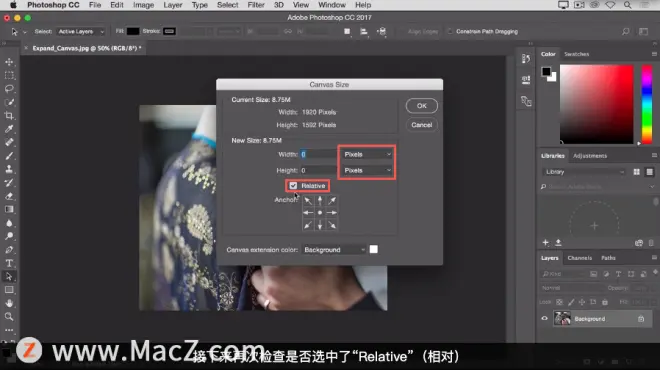Select the Move tool

(9, 62)
